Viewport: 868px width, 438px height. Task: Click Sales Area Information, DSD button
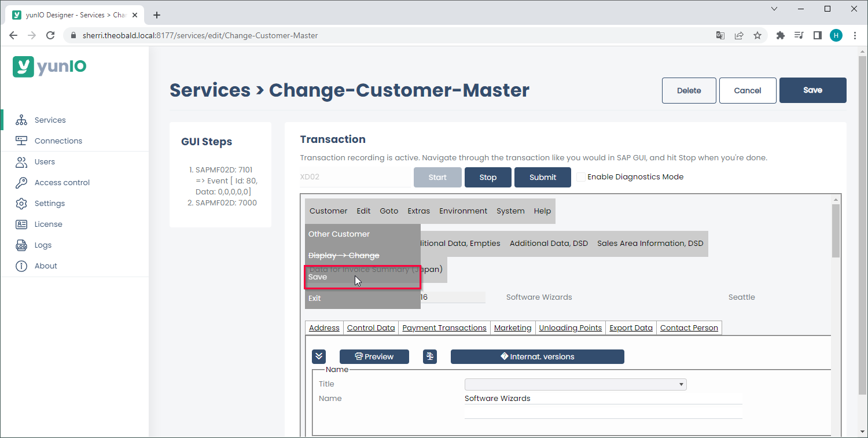[x=650, y=244]
